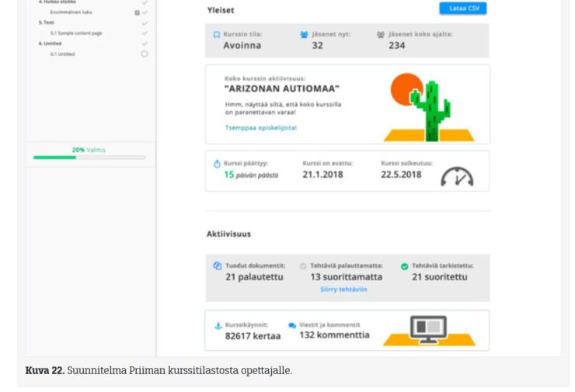The height and width of the screenshot is (392, 575).
Task: Click the gray icon by Tehtäviä palauttamatta
Action: tap(302, 266)
